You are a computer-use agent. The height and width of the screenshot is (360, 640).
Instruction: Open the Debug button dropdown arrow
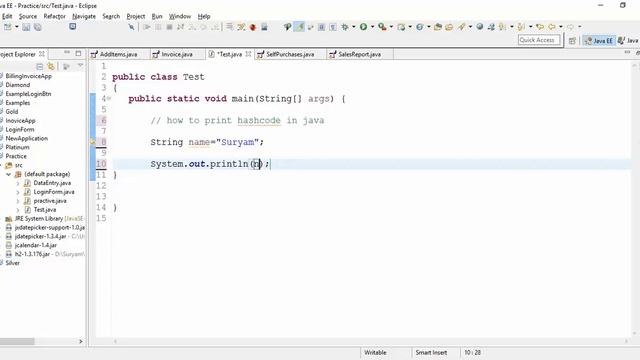pos(353,27)
